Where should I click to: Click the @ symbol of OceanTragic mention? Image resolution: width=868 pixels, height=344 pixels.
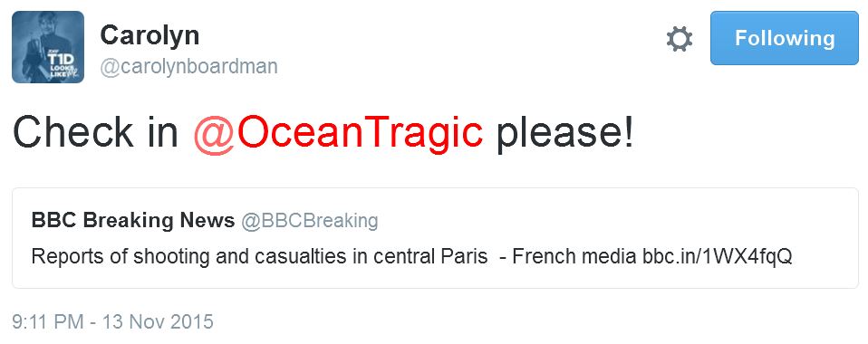[x=210, y=136]
